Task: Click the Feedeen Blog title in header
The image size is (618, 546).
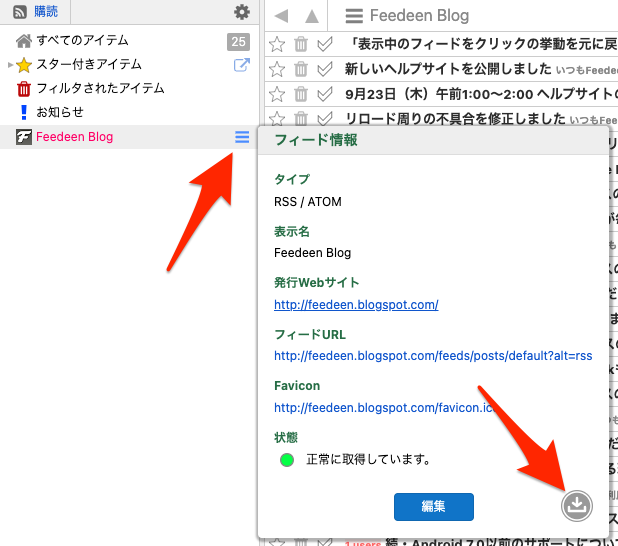Action: click(419, 16)
